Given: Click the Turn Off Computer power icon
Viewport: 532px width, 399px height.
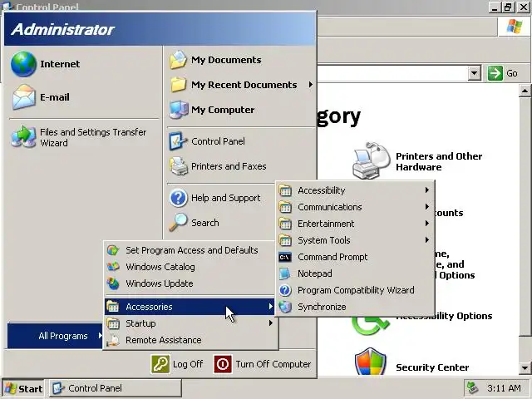Looking at the screenshot, I should pos(223,364).
